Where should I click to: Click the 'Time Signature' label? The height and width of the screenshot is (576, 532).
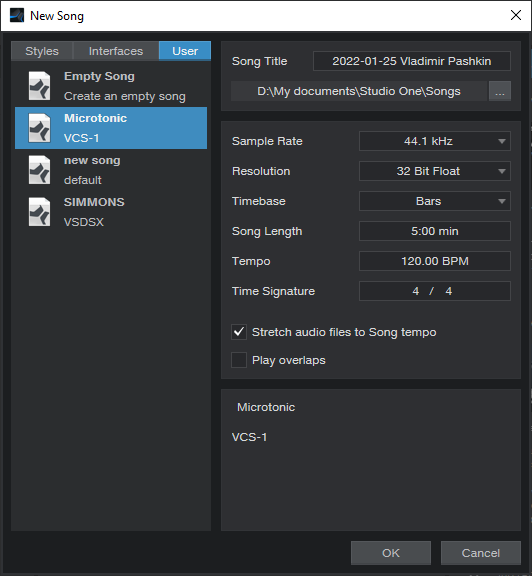273,291
